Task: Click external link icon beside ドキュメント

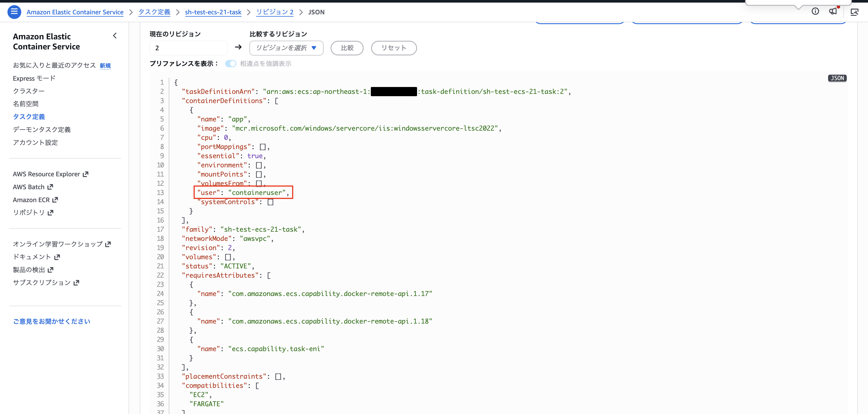Action: pyautogui.click(x=57, y=257)
